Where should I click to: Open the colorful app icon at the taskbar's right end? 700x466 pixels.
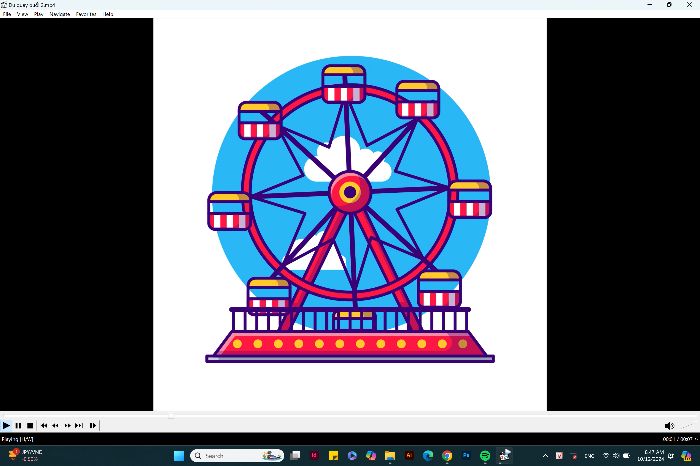click(x=687, y=456)
